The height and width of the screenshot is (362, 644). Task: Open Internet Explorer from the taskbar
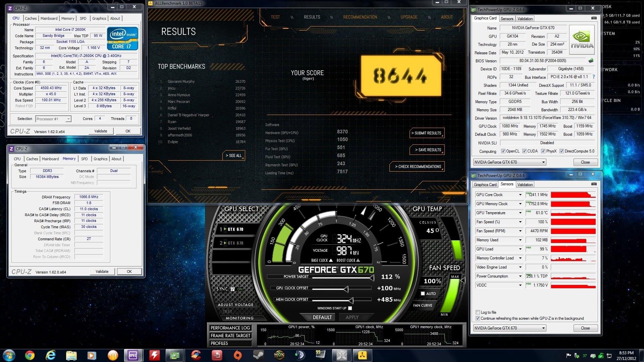pyautogui.click(x=51, y=355)
